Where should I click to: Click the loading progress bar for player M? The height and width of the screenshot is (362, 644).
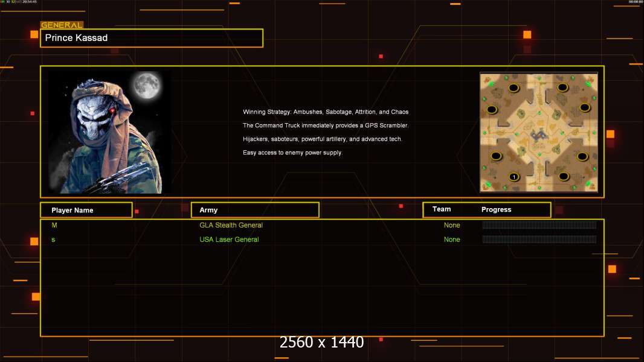click(x=539, y=225)
